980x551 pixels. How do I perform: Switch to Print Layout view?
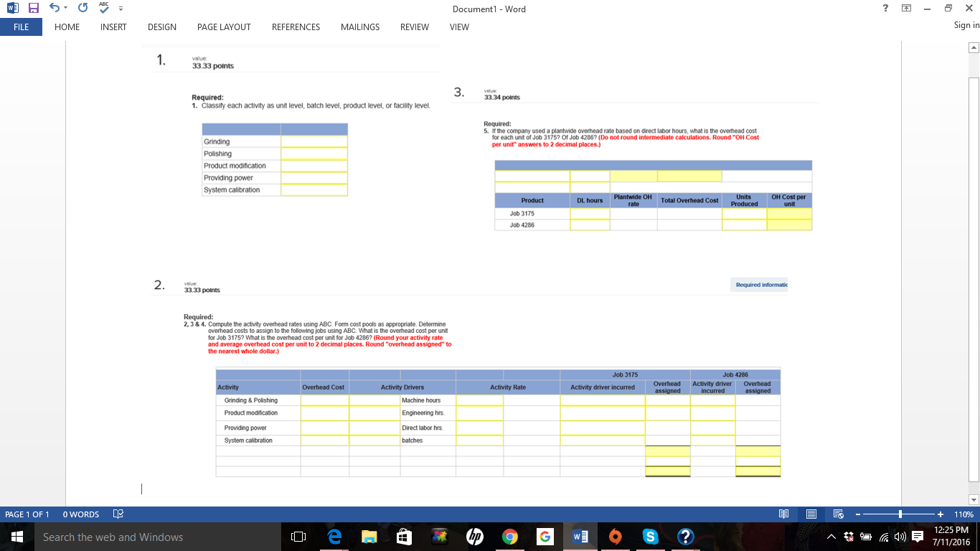tap(811, 514)
